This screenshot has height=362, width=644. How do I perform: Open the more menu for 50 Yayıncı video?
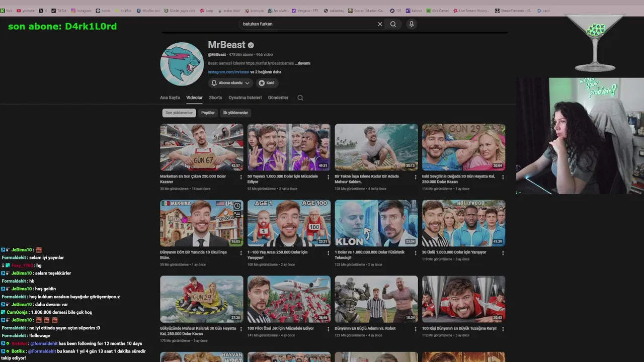click(x=329, y=177)
